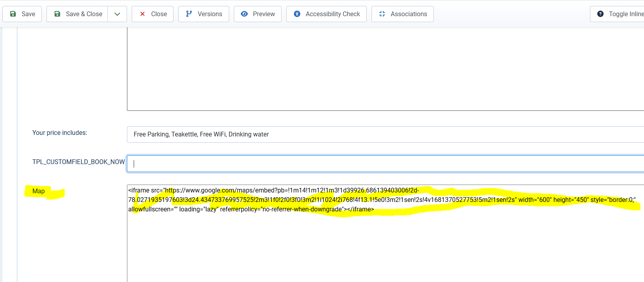Click the eye icon on Preview
644x282 pixels.
tap(245, 14)
